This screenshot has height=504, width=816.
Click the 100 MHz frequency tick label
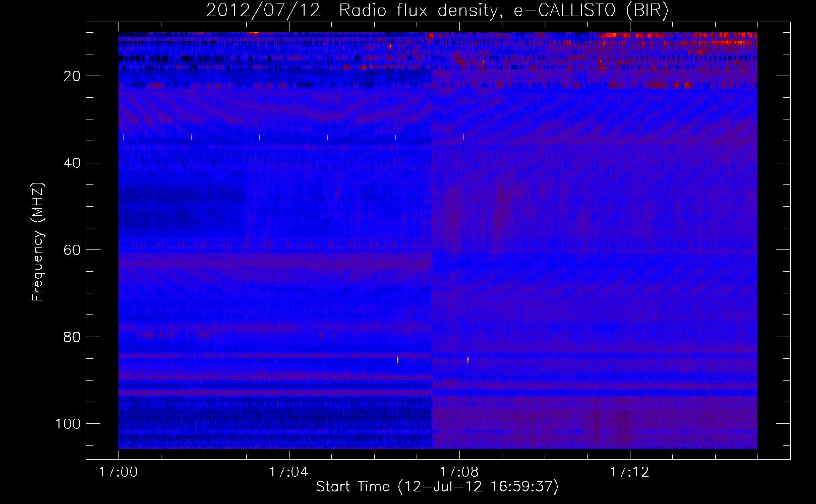[69, 424]
